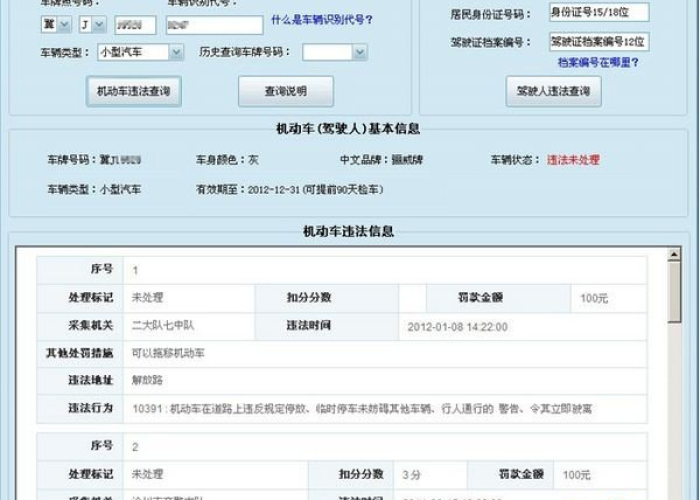
Task: Select the 中文品牌 brand info text
Action: click(x=381, y=160)
